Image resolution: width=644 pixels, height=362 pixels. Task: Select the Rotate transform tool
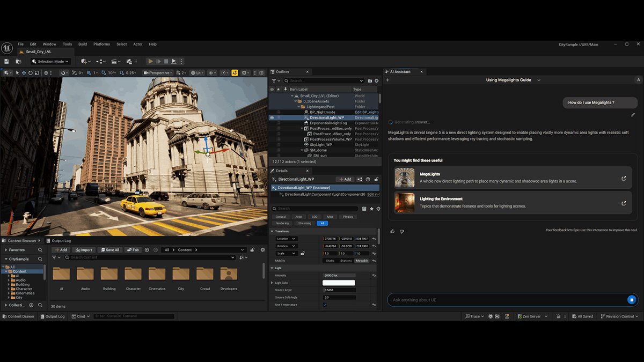click(30, 72)
